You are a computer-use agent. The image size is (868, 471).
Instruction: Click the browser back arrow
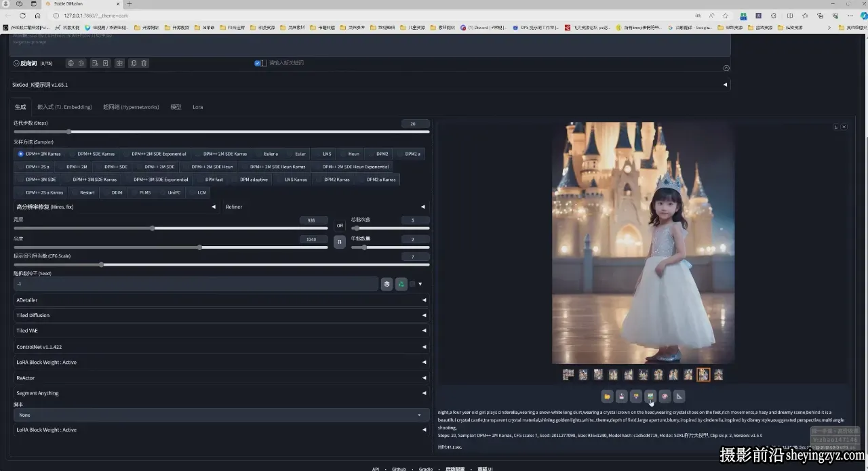point(9,15)
